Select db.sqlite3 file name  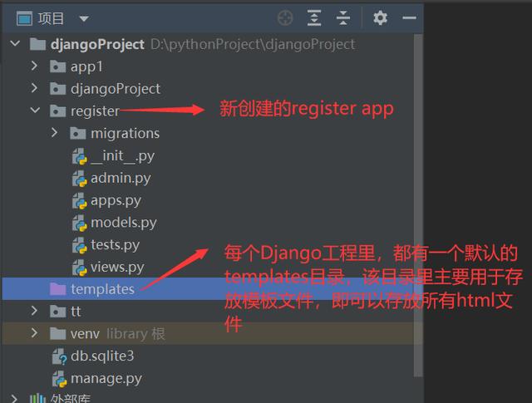pos(102,356)
